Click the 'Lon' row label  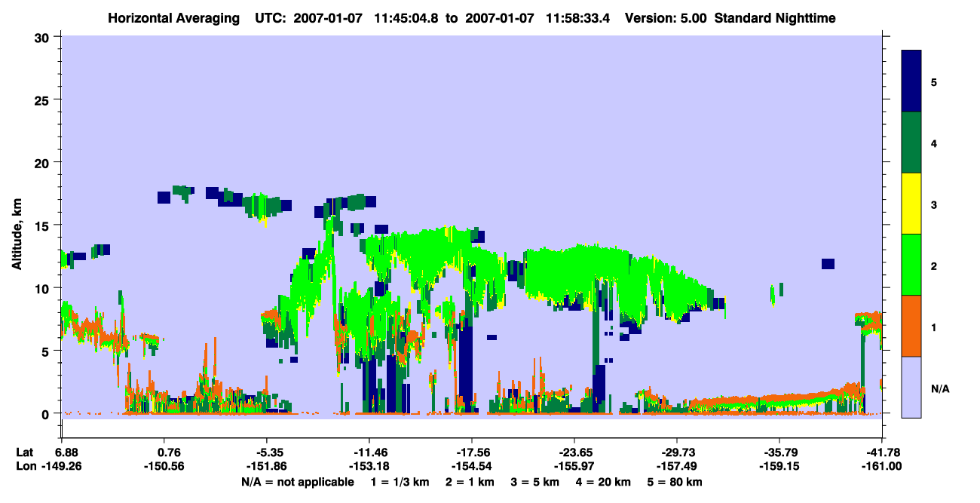(25, 466)
